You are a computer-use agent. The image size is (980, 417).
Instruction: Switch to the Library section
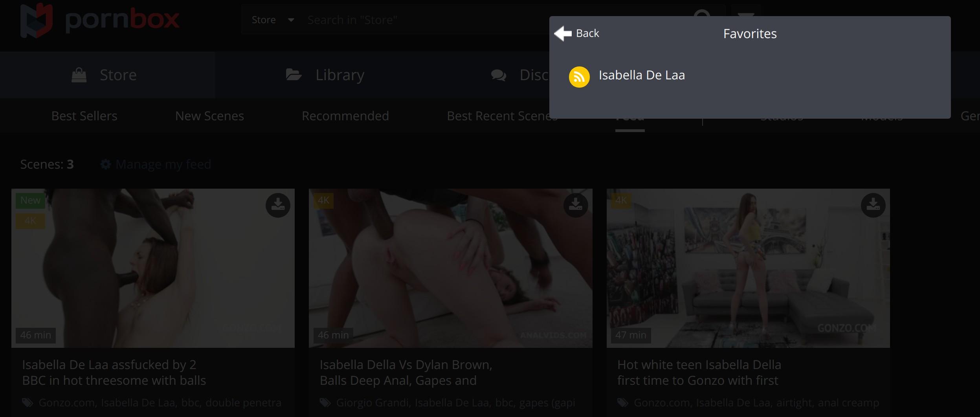[340, 75]
